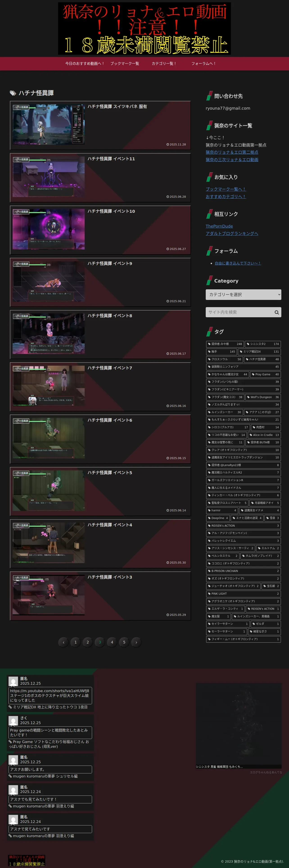Select the ハチナ怪異譚 tag with count 48

point(262,359)
